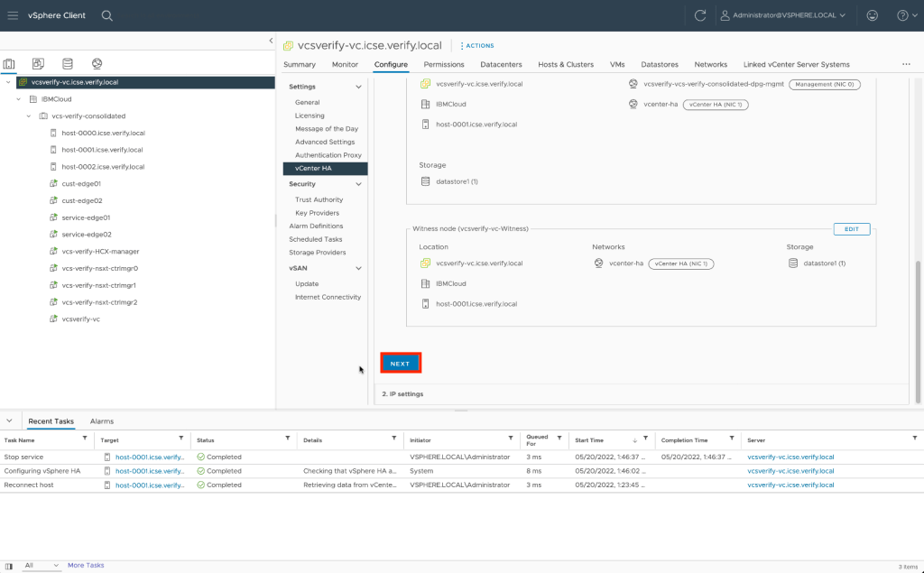The width and height of the screenshot is (924, 573).
Task: Click the NEXT button
Action: pyautogui.click(x=400, y=364)
